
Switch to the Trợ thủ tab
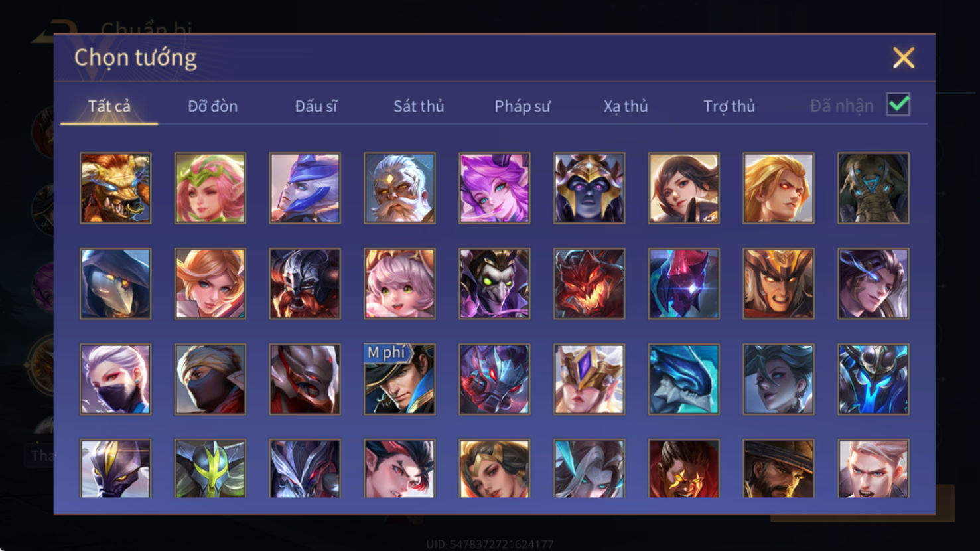(x=729, y=106)
